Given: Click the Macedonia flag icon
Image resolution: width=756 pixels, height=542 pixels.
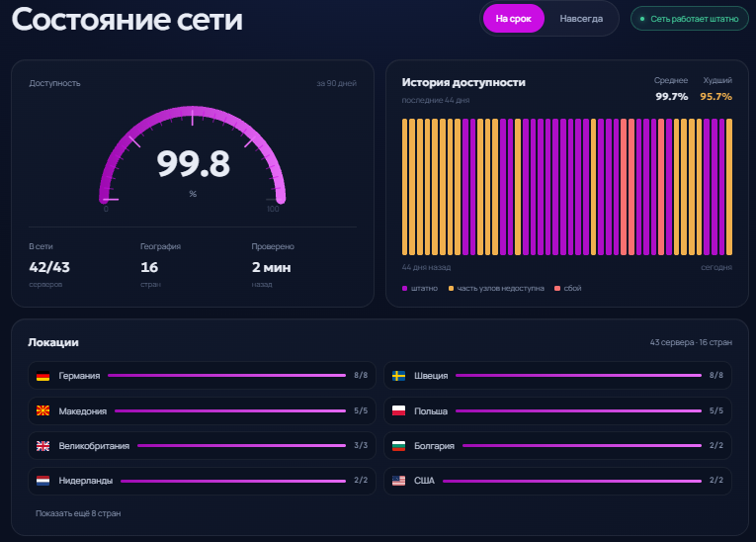Looking at the screenshot, I should point(42,410).
